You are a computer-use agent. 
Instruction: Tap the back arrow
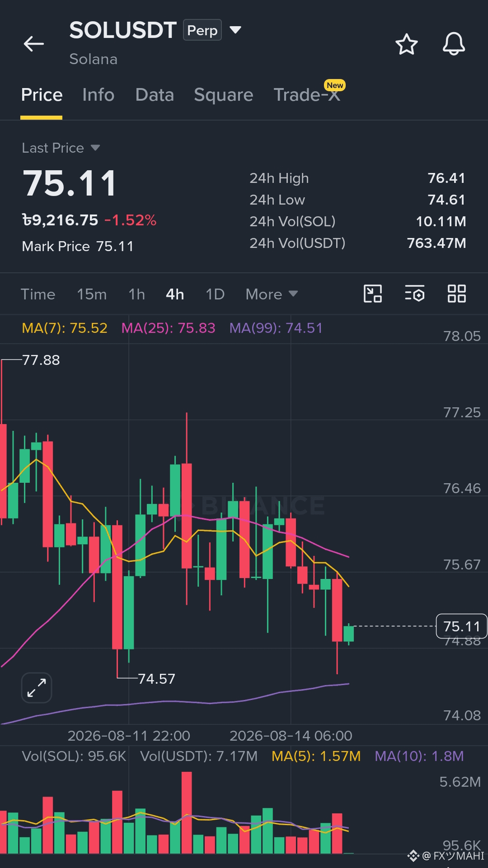[x=34, y=44]
